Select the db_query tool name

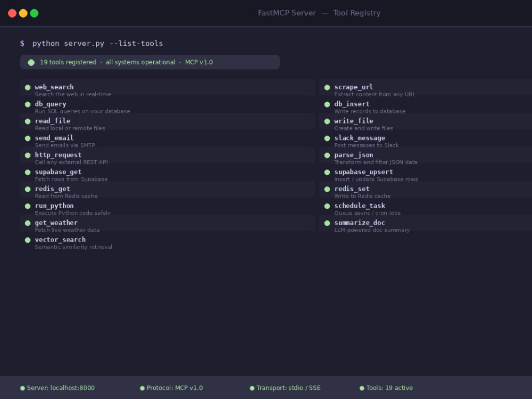(x=51, y=104)
